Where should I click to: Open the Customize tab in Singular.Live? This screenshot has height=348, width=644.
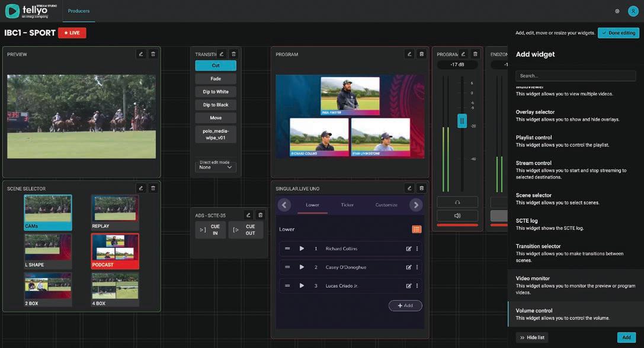[x=386, y=205]
